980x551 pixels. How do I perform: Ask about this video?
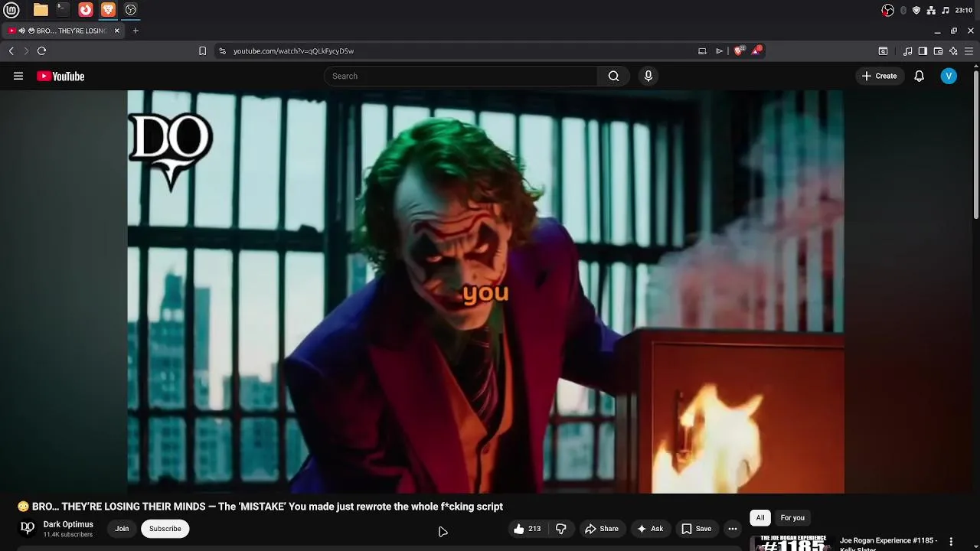(650, 529)
